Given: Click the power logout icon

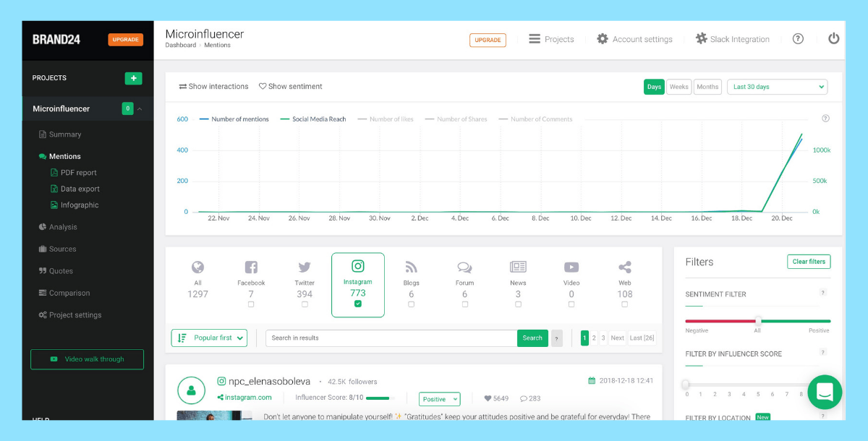Looking at the screenshot, I should pyautogui.click(x=833, y=39).
